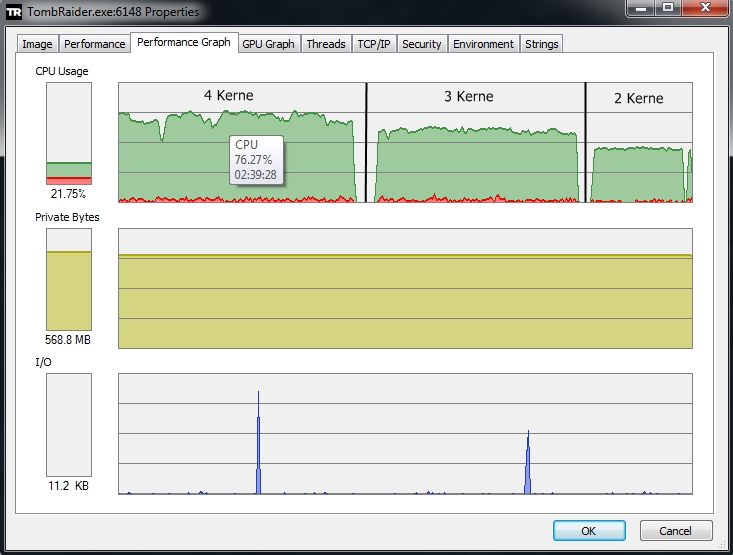Viewport: 733px width, 555px height.
Task: Switch to the Threads tab
Action: pyautogui.click(x=326, y=44)
